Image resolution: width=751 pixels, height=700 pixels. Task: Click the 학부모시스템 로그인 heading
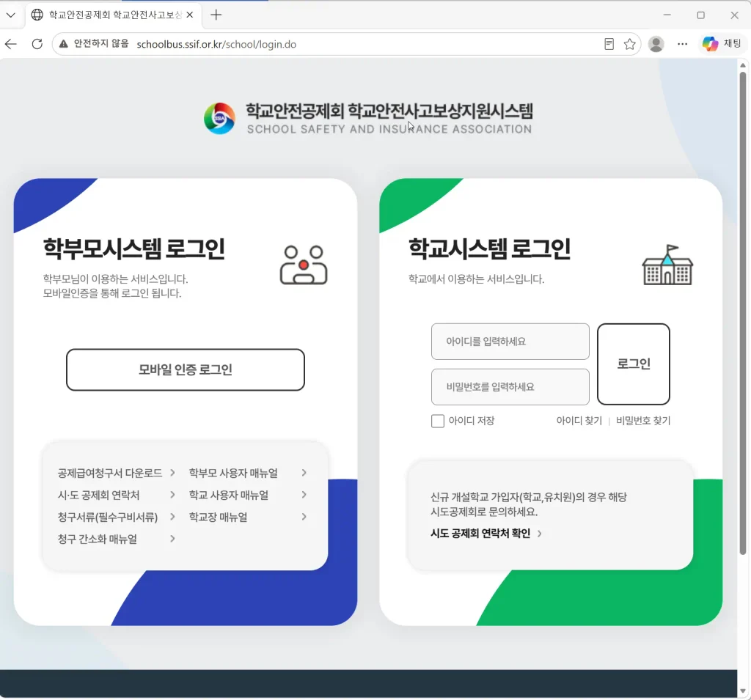(x=134, y=249)
